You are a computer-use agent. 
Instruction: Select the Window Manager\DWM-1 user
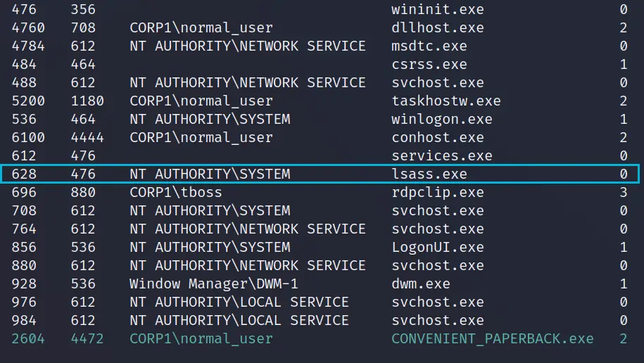(213, 284)
